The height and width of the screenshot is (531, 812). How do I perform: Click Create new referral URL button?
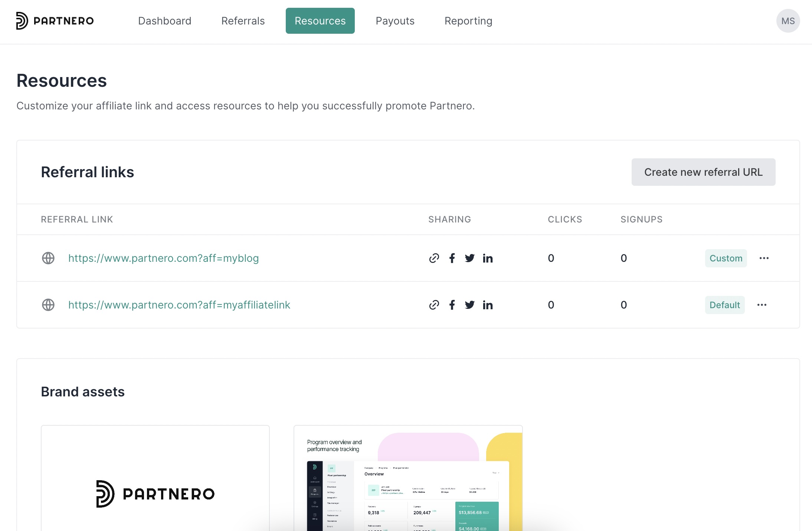coord(703,172)
